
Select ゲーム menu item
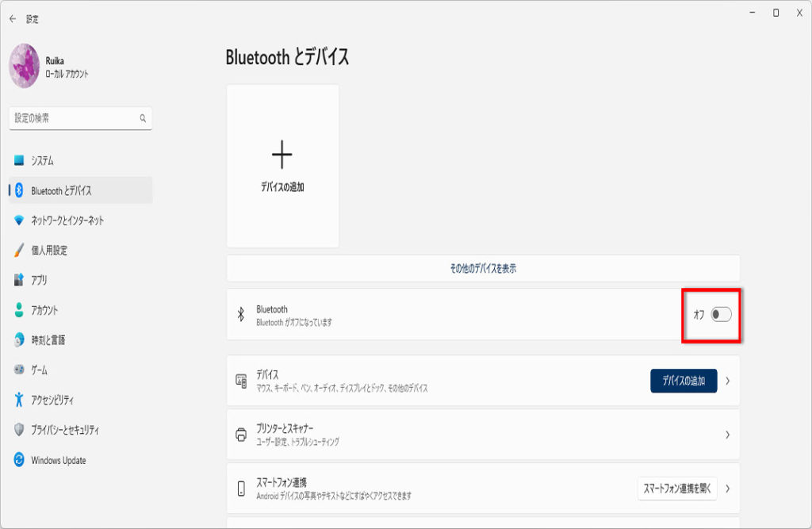[x=40, y=370]
